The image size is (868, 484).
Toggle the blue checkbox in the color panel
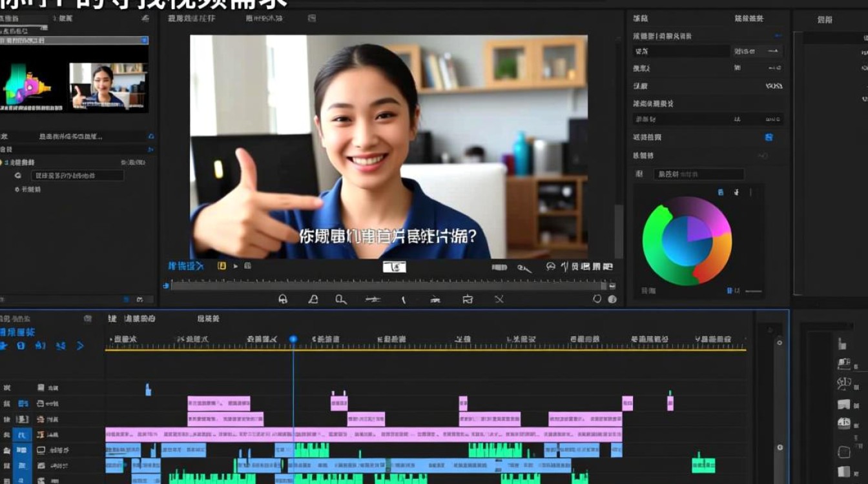pyautogui.click(x=769, y=137)
